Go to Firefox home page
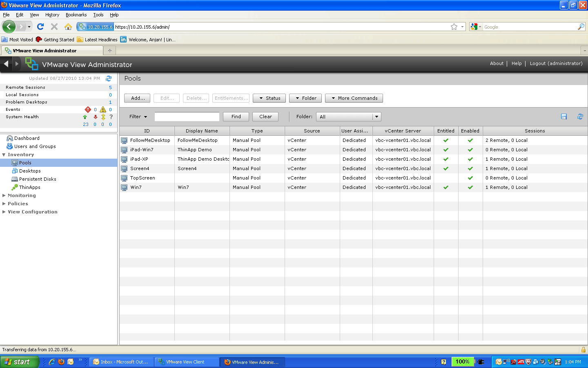 (x=68, y=27)
